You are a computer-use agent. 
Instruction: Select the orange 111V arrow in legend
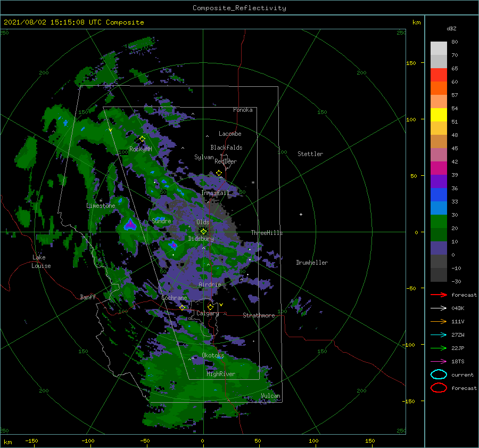tap(439, 321)
